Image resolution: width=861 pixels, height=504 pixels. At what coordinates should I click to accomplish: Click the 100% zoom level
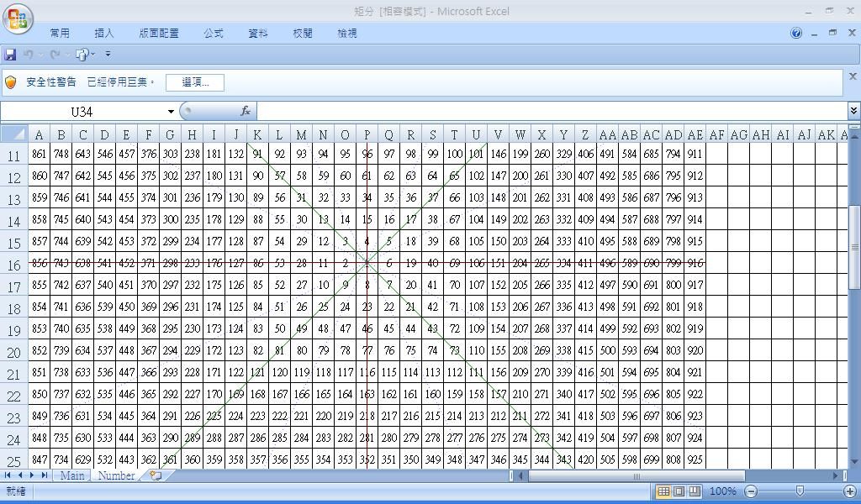click(722, 491)
